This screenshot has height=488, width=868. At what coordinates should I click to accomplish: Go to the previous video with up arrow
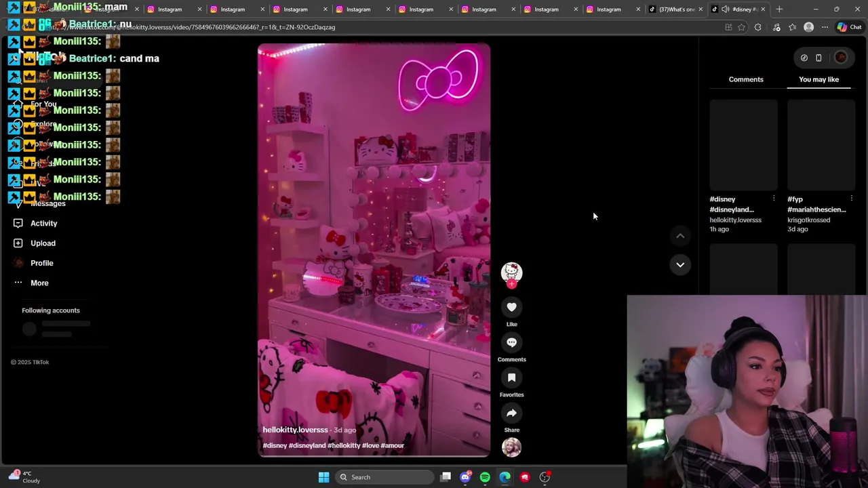click(x=680, y=236)
